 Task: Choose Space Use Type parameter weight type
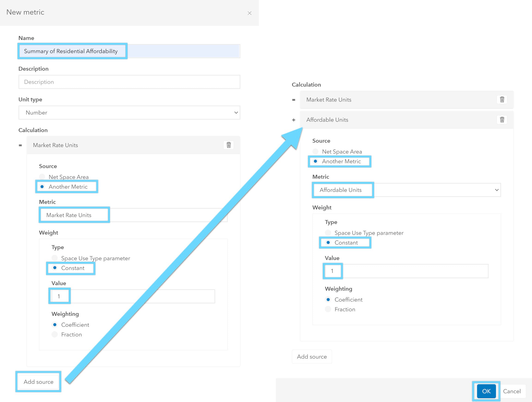pos(55,258)
